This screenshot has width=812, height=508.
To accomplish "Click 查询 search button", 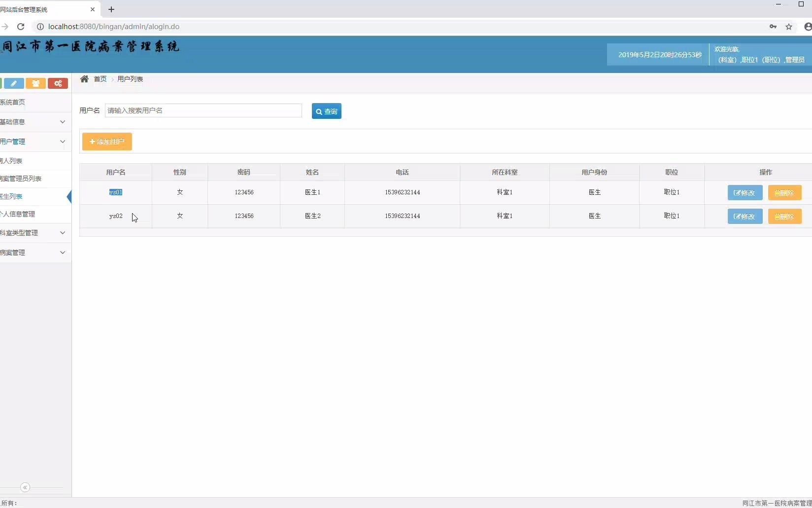I will coord(327,111).
